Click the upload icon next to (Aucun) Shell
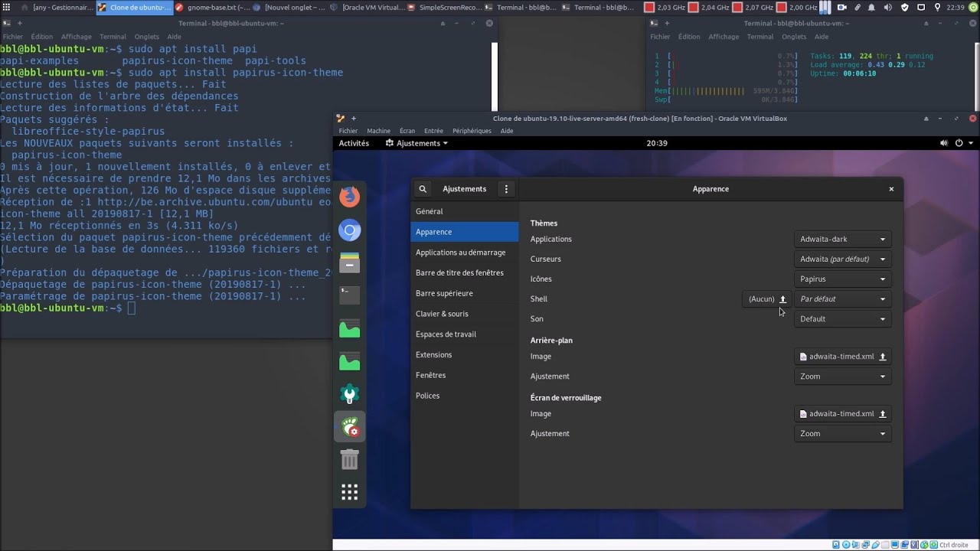 (782, 299)
